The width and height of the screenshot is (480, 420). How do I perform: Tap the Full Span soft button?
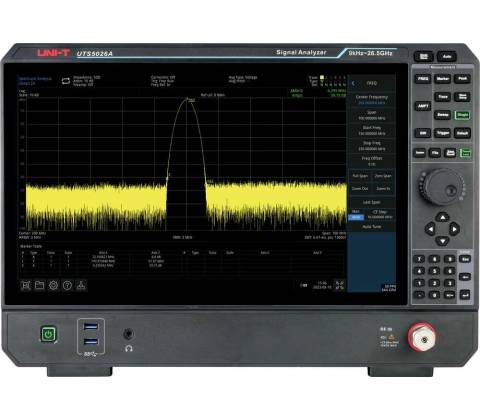coord(360,176)
